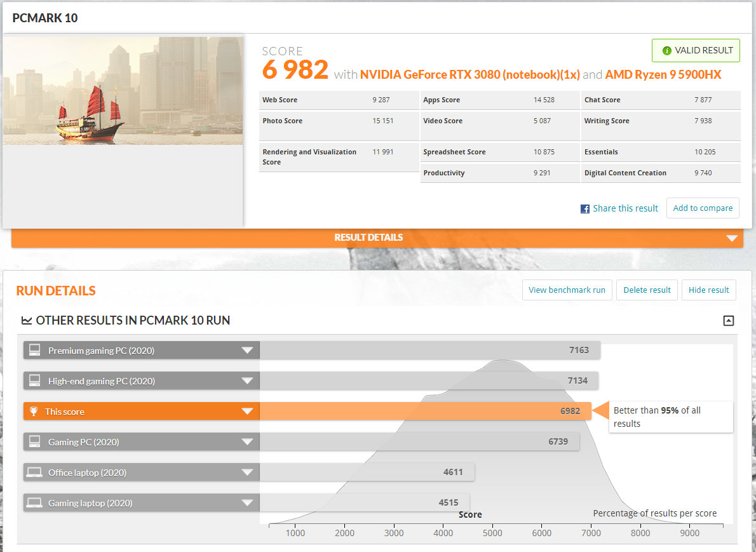Click the Photo Score value 15 151

click(x=383, y=121)
